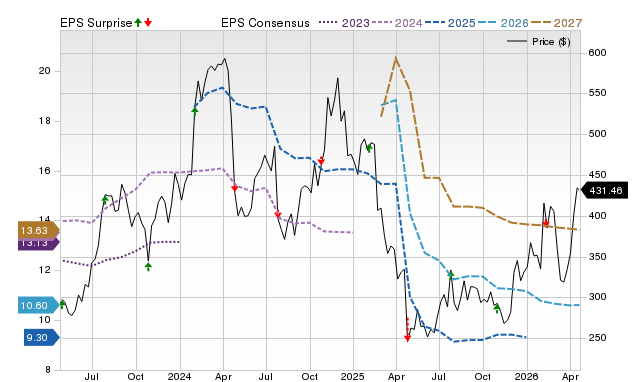Click the 20 label on left axis
640x382 pixels.
point(44,71)
